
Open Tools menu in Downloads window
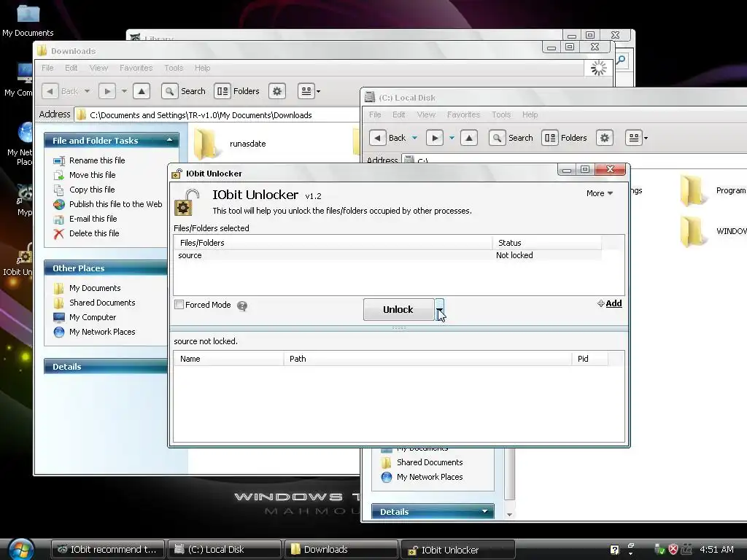(174, 68)
